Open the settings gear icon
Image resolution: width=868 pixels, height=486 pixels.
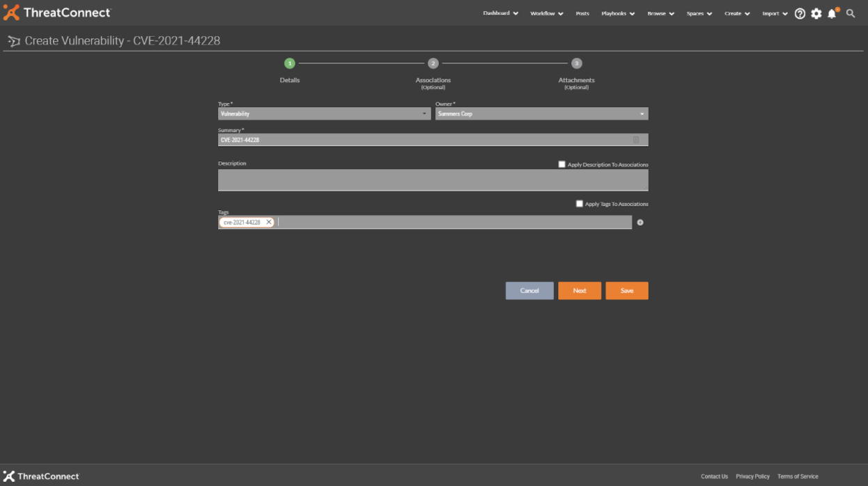pos(816,13)
